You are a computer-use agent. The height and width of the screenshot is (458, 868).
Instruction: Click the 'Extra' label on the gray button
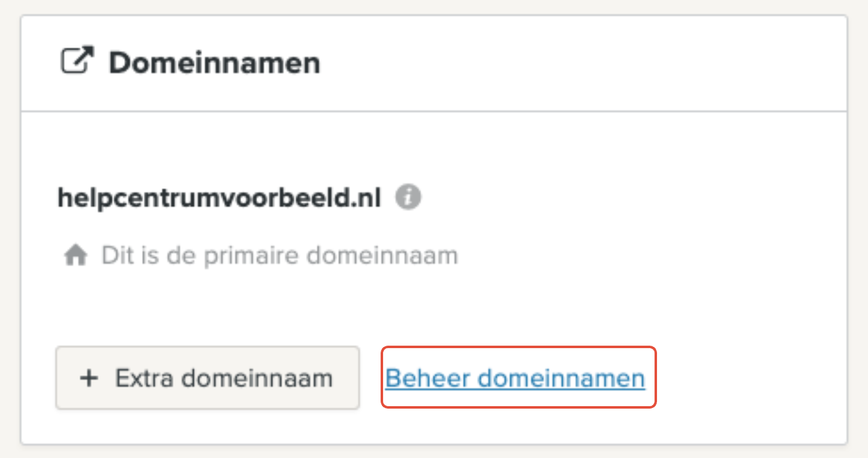(x=146, y=378)
